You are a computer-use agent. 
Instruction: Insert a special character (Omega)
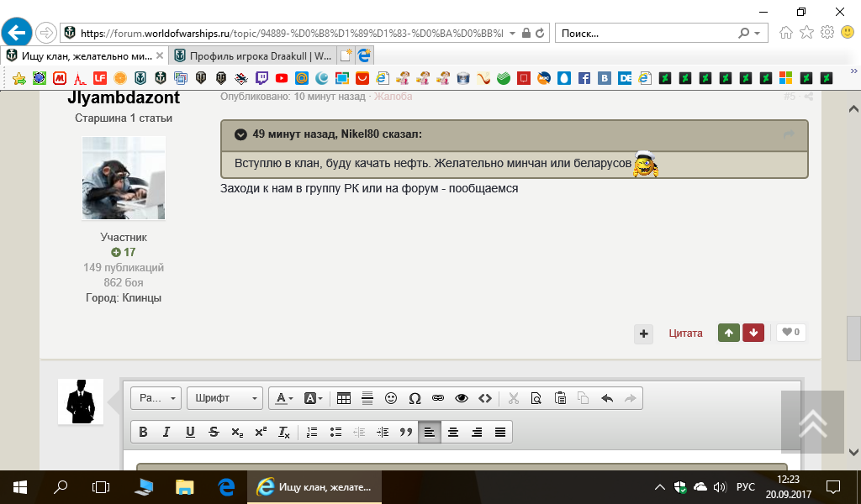[415, 398]
